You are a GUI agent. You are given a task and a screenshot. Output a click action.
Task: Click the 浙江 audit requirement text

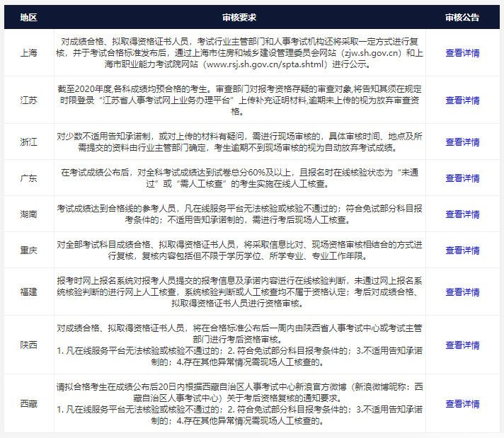[x=239, y=142]
